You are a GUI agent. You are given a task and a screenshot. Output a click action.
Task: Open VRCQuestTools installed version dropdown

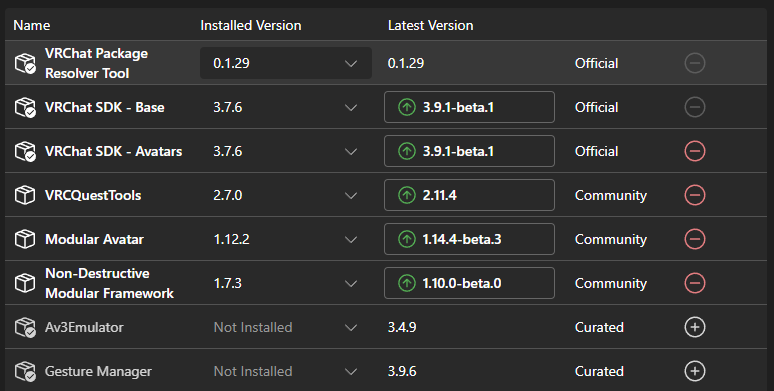coord(286,195)
